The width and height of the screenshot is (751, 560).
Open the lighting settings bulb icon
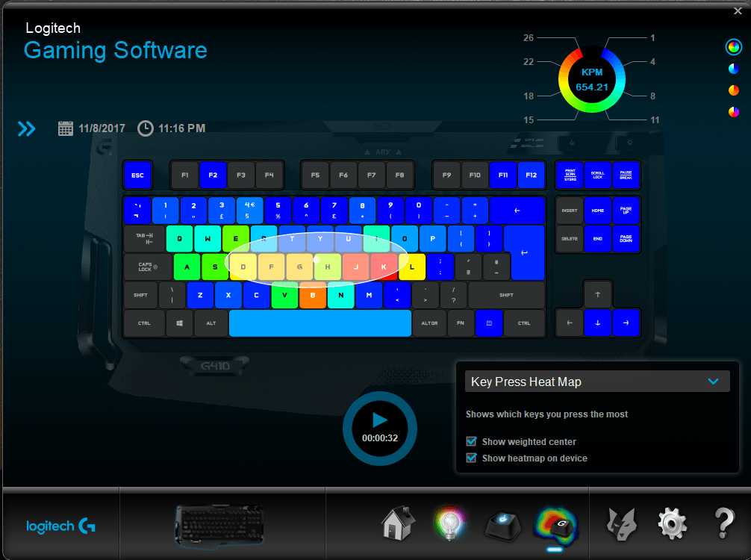[x=451, y=523]
